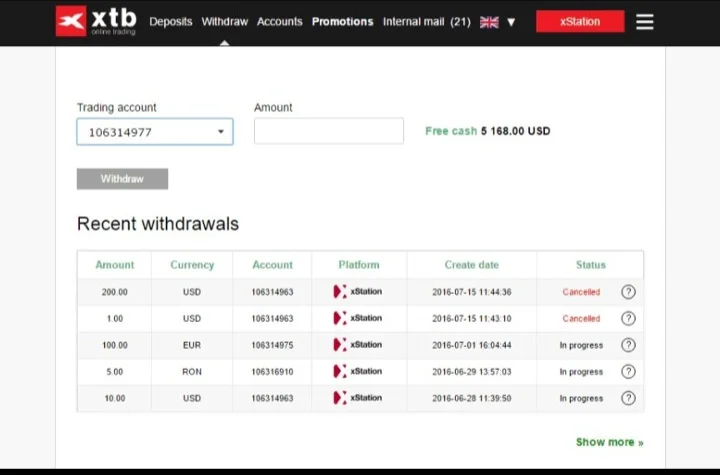Launch xStation with the red button

pos(580,21)
